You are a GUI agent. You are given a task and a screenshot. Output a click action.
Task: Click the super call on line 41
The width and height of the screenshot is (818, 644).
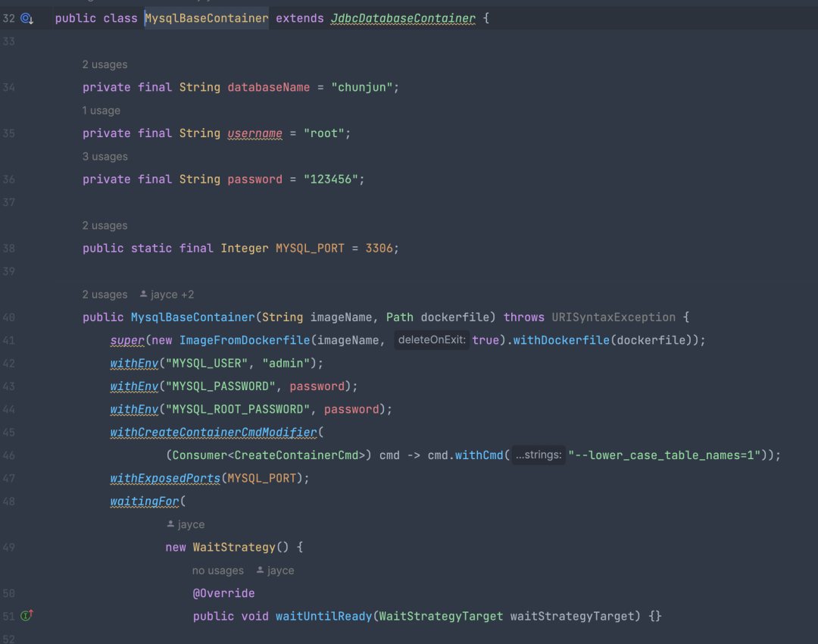pos(126,340)
